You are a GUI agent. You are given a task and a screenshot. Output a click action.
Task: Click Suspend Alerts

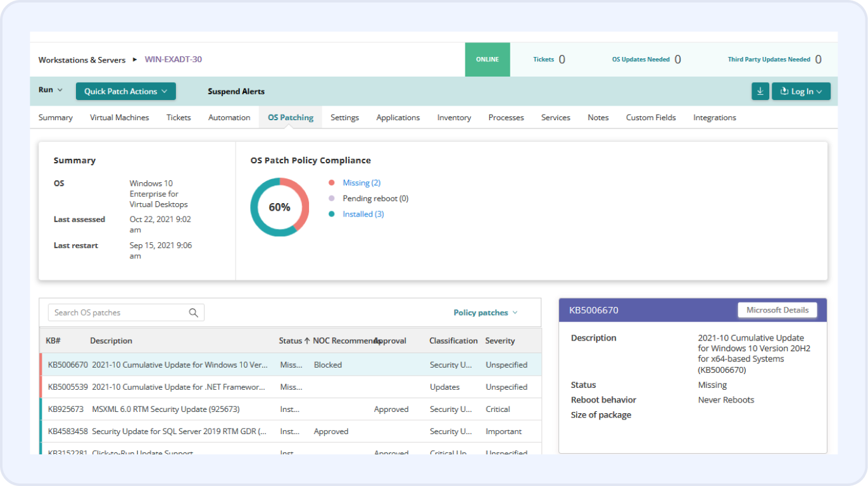pyautogui.click(x=236, y=92)
